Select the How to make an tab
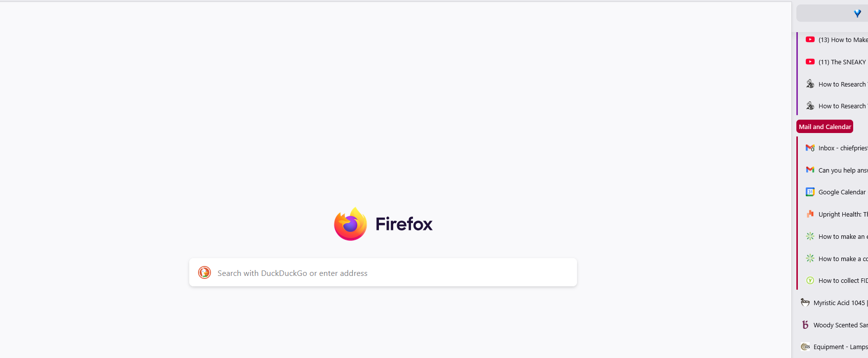 click(x=834, y=236)
